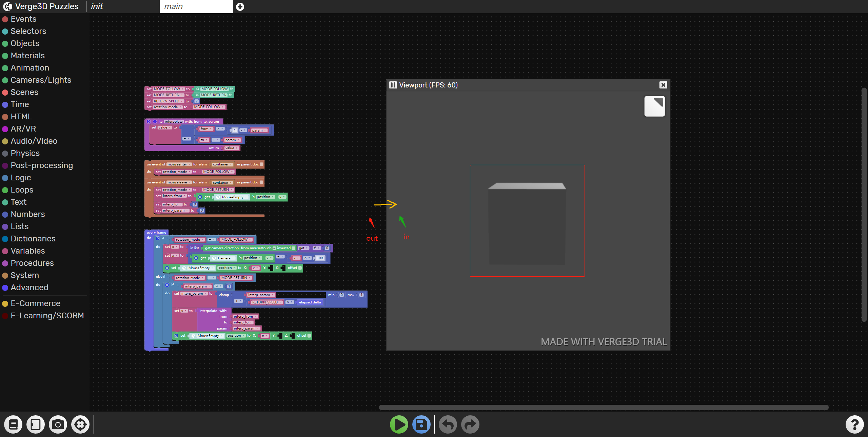Open gear on first set MouseEmpty position block
The width and height of the screenshot is (868, 437).
click(x=167, y=268)
